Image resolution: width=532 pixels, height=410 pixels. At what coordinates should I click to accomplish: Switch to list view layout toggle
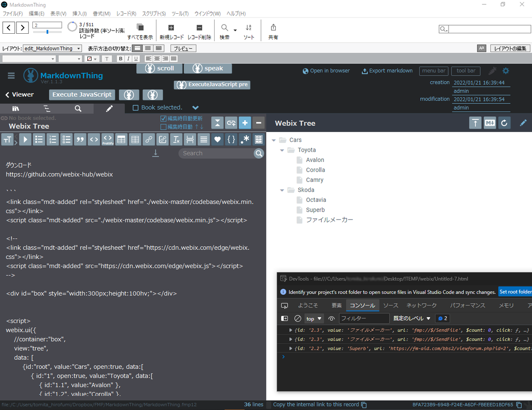coord(148,48)
